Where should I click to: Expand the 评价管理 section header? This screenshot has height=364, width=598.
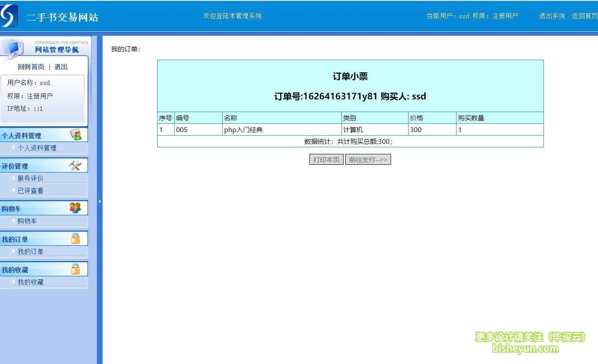[x=44, y=166]
